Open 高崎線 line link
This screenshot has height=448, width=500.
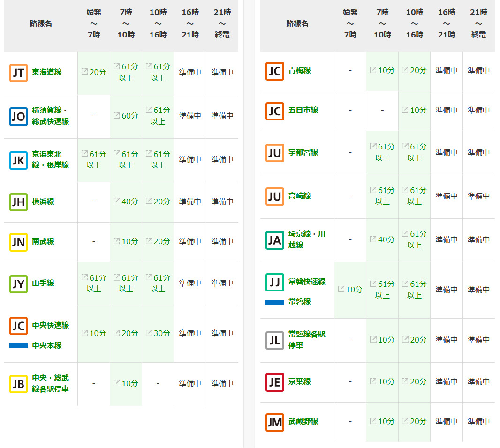tap(300, 196)
